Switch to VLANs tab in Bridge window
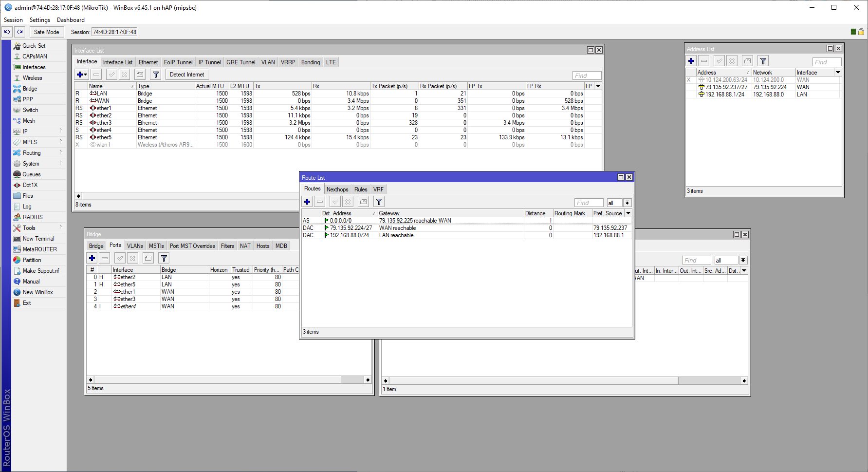This screenshot has width=868, height=472. click(135, 246)
